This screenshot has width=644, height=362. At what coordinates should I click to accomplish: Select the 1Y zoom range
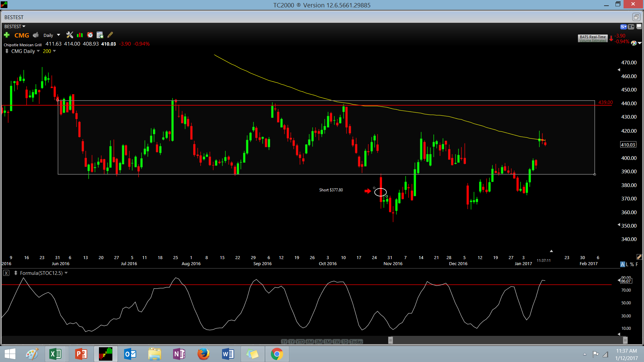[x=291, y=342]
